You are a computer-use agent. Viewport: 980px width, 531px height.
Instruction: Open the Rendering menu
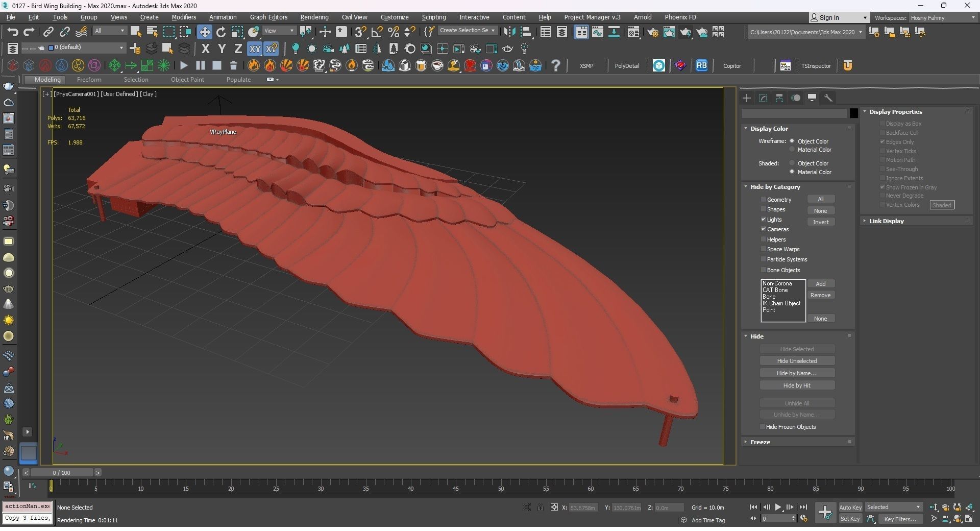tap(314, 17)
